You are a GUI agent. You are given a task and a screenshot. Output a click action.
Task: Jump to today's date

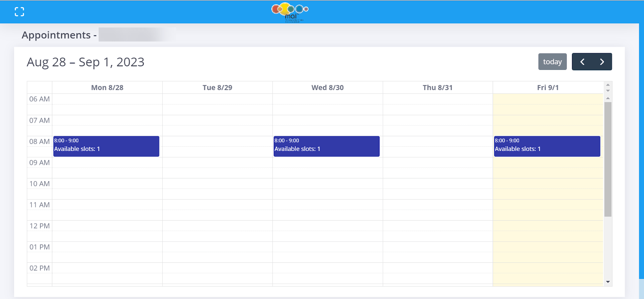click(x=552, y=62)
